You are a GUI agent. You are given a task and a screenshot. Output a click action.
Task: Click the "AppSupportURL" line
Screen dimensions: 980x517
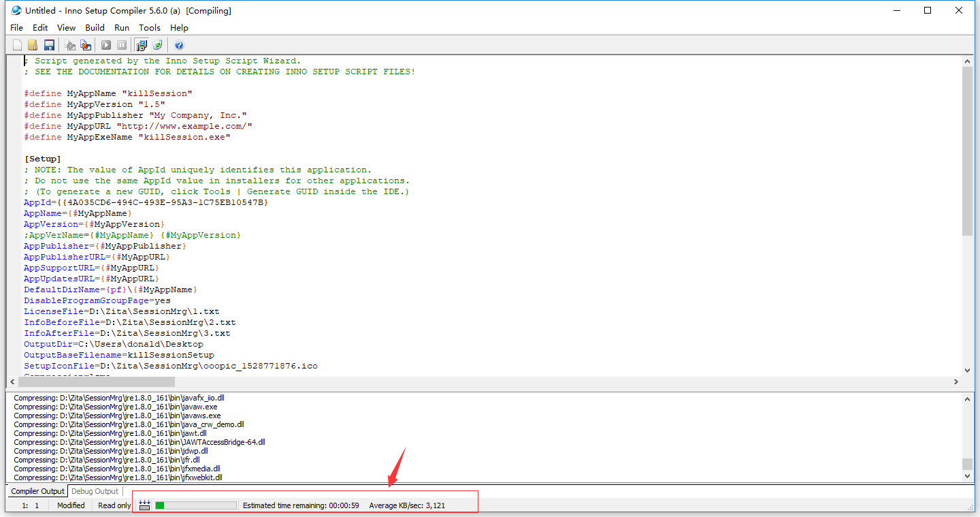point(92,268)
